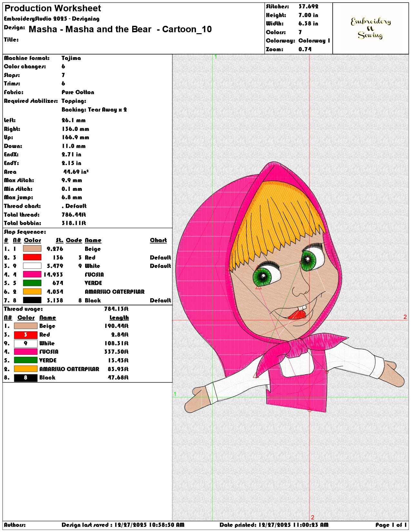Click the VERDE stitch count 674
411x532 pixels.
coord(58,283)
